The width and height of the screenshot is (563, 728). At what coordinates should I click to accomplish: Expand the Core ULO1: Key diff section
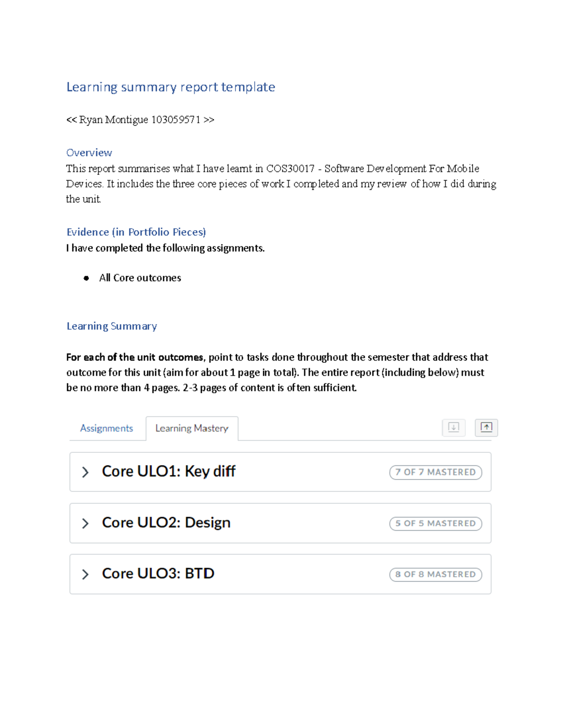(86, 472)
